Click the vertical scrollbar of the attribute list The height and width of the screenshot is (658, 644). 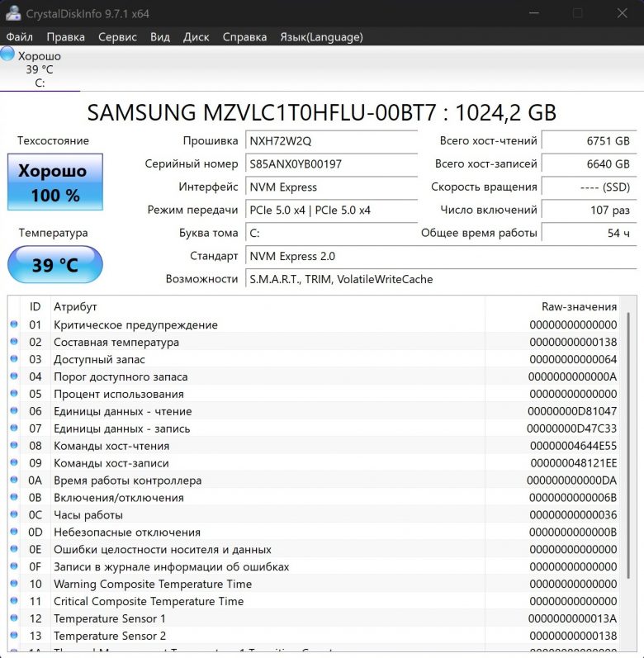click(x=628, y=445)
